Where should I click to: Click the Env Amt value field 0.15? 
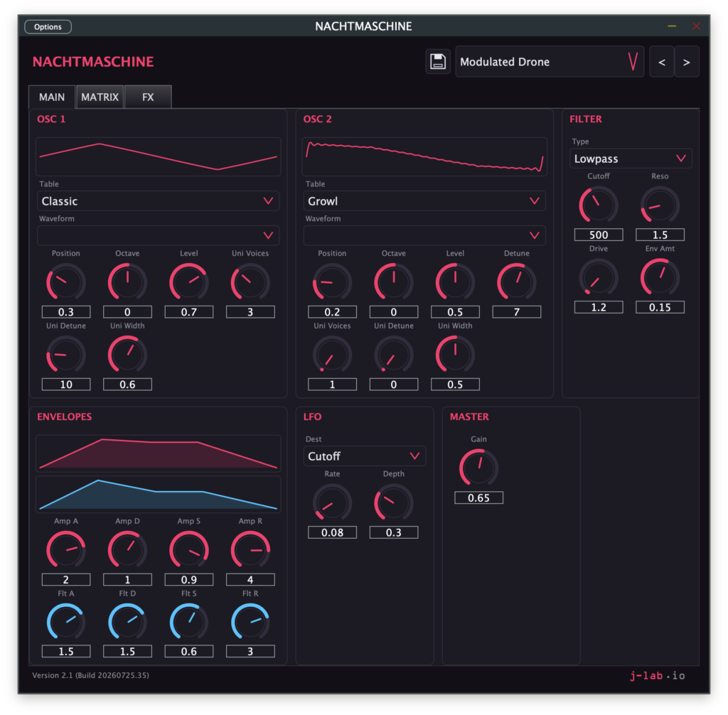(660, 307)
